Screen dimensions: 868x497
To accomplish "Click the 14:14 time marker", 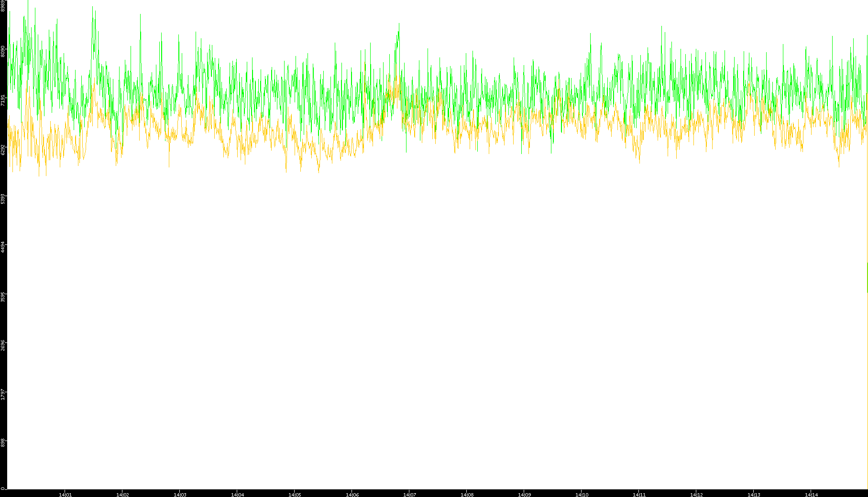I will click(x=811, y=495).
